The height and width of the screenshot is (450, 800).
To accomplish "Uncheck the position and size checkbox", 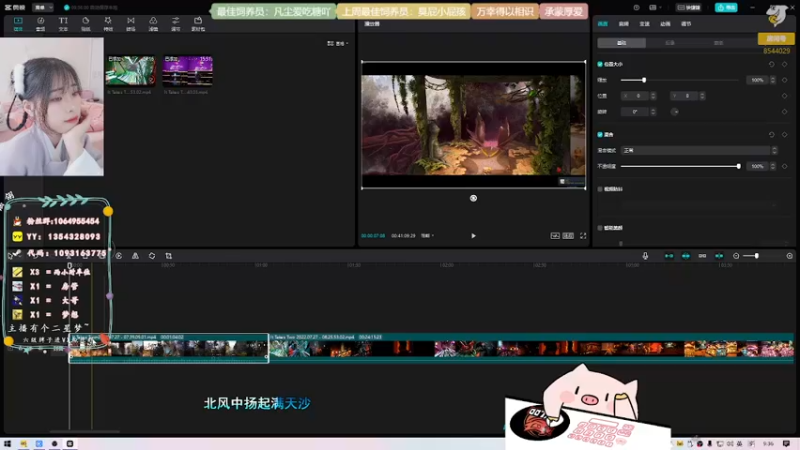I will click(600, 64).
